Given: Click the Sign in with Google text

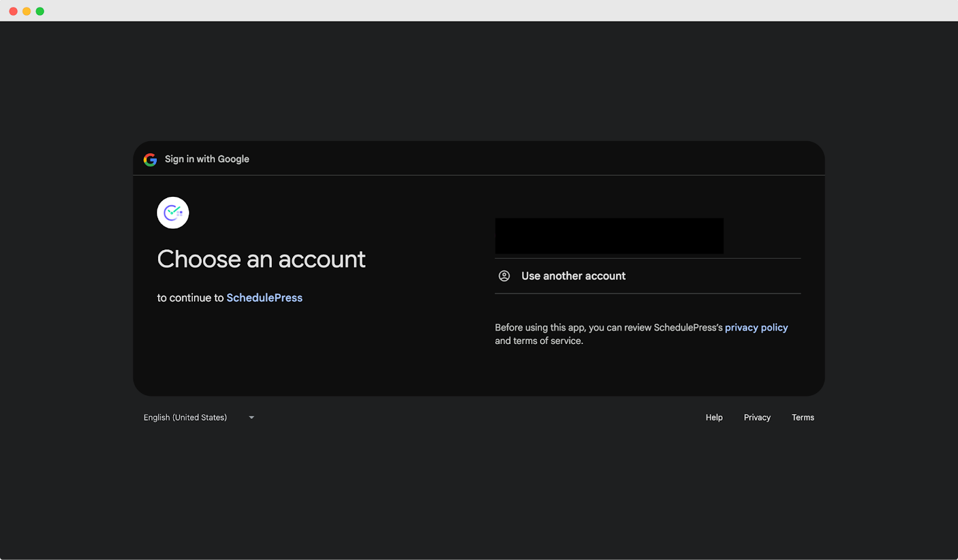Looking at the screenshot, I should point(207,159).
